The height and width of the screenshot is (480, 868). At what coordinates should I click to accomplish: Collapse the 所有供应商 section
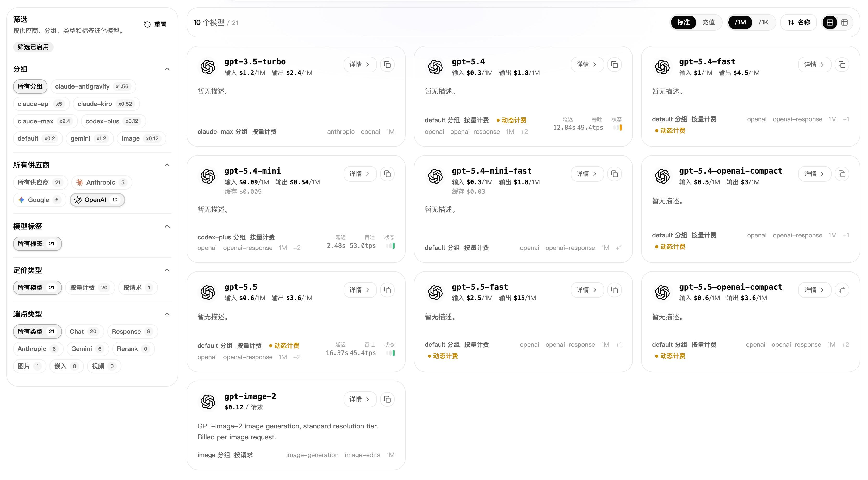(x=167, y=165)
